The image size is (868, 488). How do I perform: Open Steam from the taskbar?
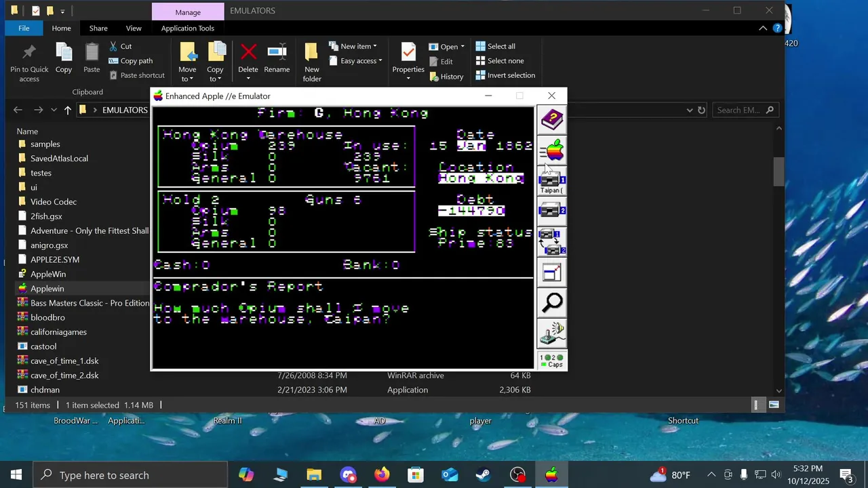[x=484, y=474]
